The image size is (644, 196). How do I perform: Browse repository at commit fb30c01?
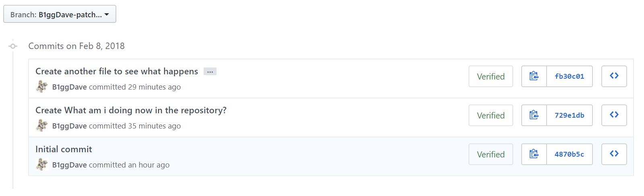click(614, 76)
